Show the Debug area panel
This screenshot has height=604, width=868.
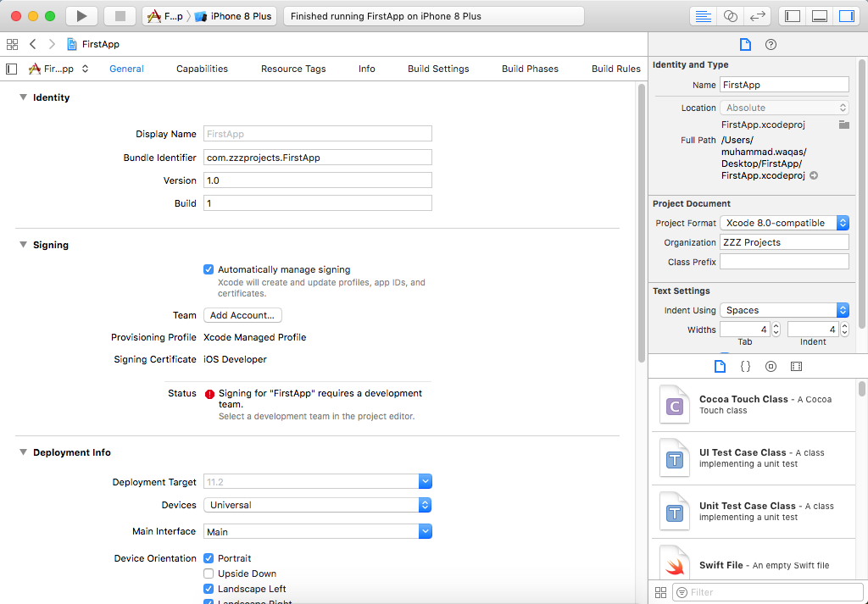click(x=820, y=16)
